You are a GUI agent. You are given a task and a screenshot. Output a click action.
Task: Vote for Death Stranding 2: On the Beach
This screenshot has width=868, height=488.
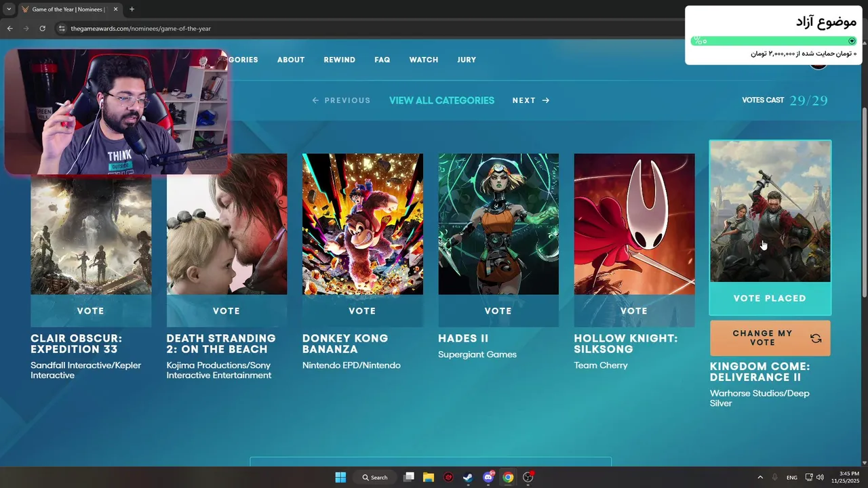(226, 311)
